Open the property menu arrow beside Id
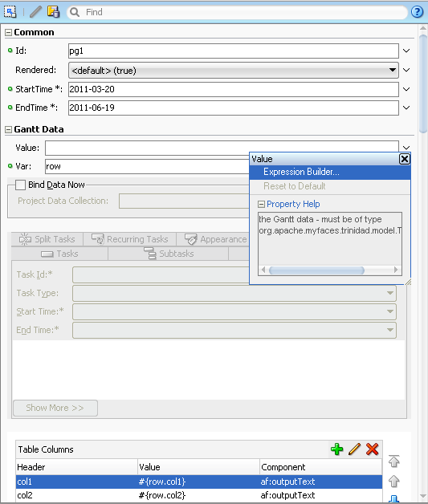The height and width of the screenshot is (504, 428). point(406,51)
